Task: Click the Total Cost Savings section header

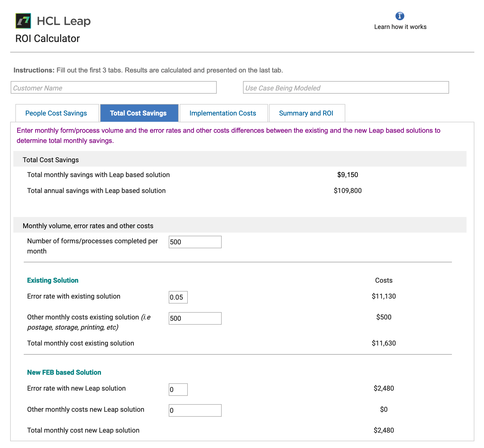Action: click(240, 159)
